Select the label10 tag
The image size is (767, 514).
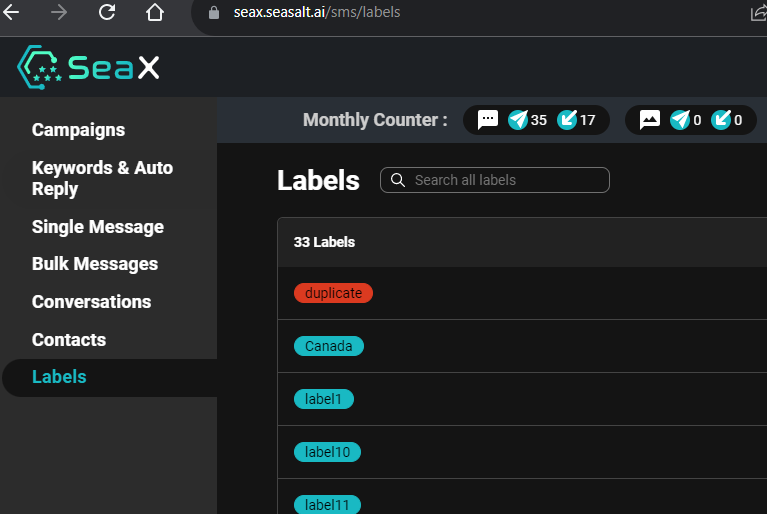[327, 452]
